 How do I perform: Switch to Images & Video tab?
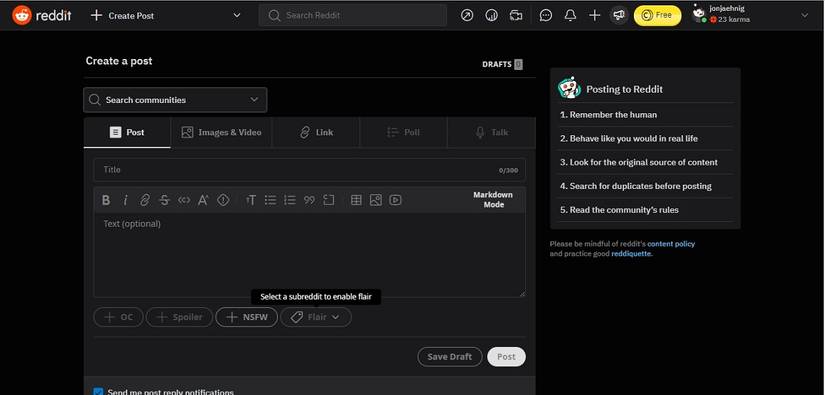coord(221,133)
